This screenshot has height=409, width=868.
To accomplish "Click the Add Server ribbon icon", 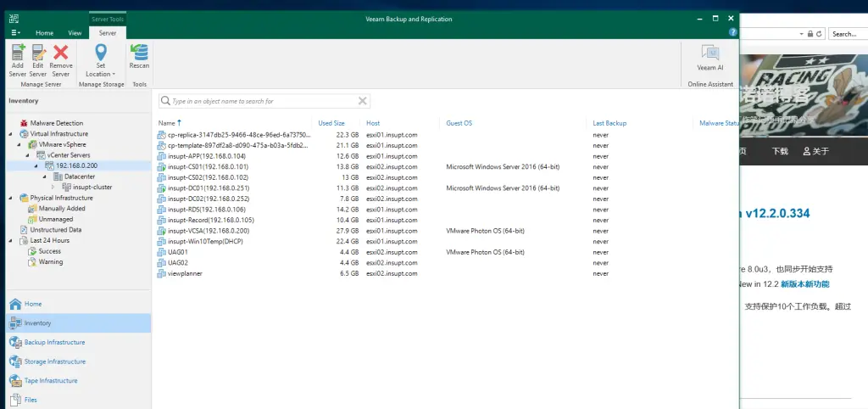I will 17,60.
